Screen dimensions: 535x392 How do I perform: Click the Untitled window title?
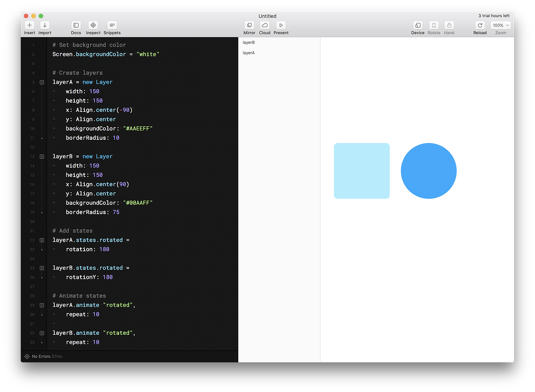267,16
